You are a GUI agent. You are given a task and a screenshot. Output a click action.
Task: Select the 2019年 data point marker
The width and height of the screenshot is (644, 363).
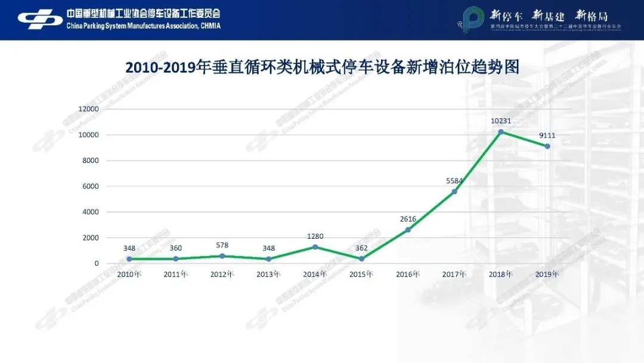pos(547,146)
